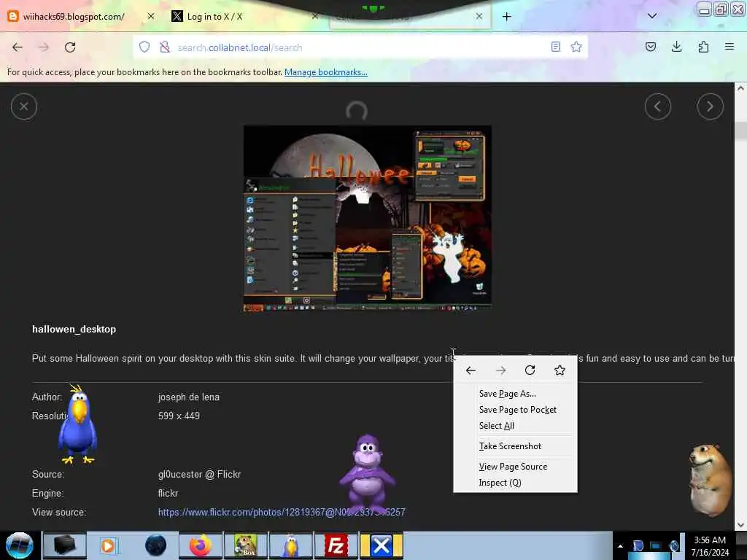
Task: Choose Take Screenshot in context menu
Action: click(515, 446)
